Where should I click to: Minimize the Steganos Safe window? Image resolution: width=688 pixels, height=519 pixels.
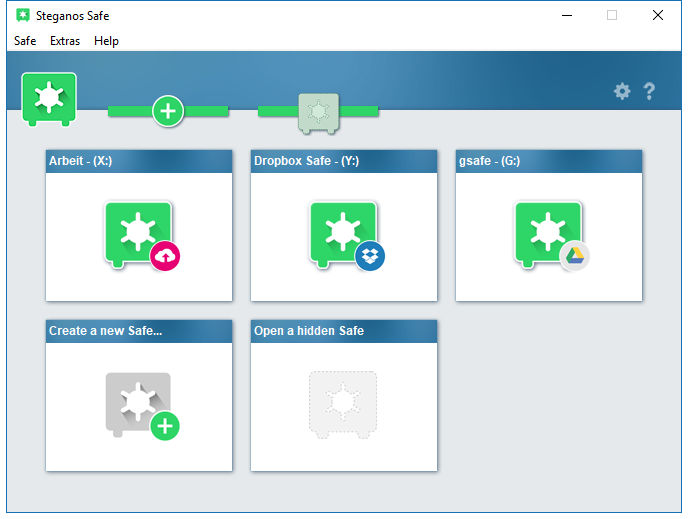(567, 15)
